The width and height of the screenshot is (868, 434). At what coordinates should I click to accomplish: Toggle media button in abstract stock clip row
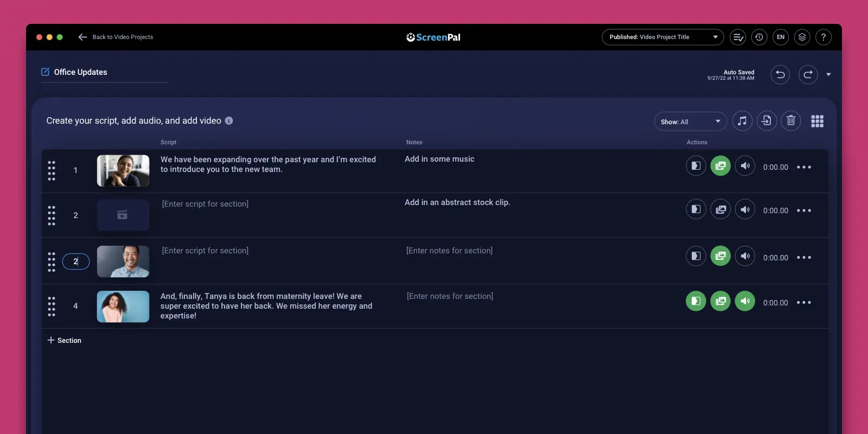coord(720,209)
